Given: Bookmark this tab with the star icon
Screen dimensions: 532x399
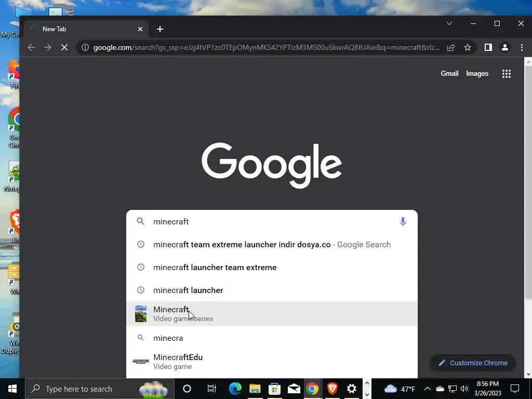Looking at the screenshot, I should 468,47.
